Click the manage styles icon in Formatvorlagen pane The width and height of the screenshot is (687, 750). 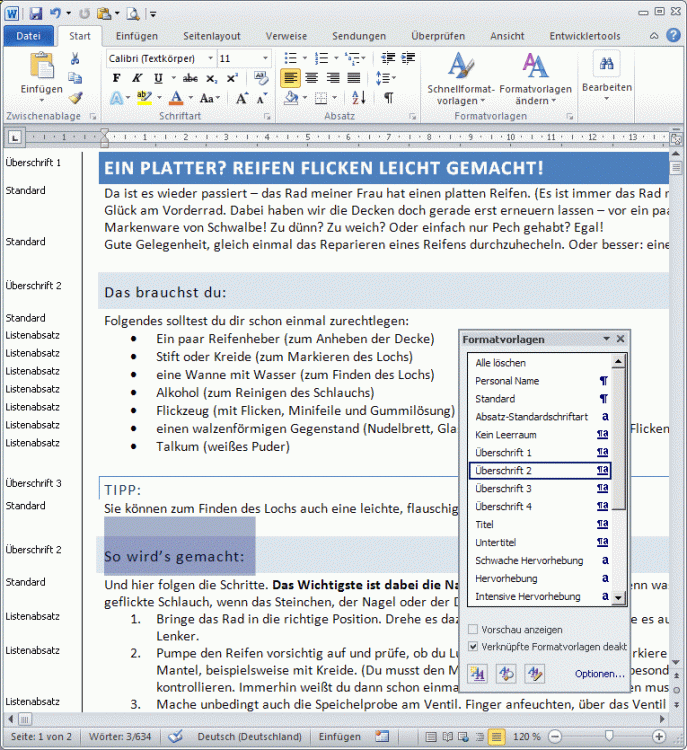tap(535, 673)
